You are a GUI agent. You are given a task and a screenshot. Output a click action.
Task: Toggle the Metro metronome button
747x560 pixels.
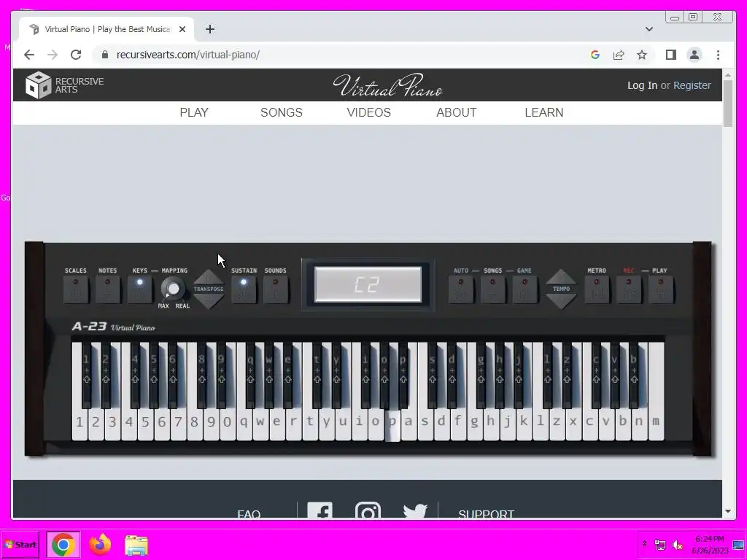click(x=597, y=289)
